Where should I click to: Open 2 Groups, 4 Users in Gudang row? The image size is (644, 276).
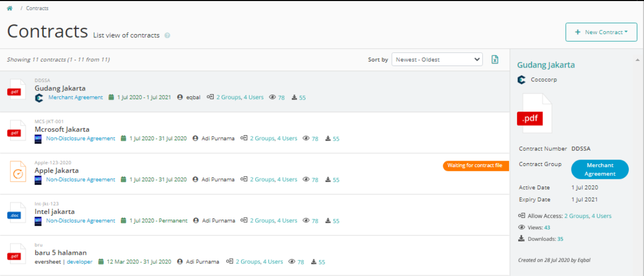coord(240,98)
